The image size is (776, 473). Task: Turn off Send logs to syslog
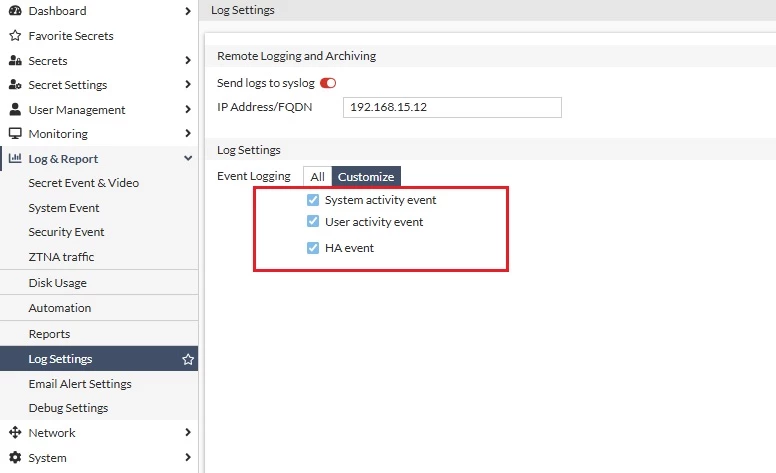point(328,83)
